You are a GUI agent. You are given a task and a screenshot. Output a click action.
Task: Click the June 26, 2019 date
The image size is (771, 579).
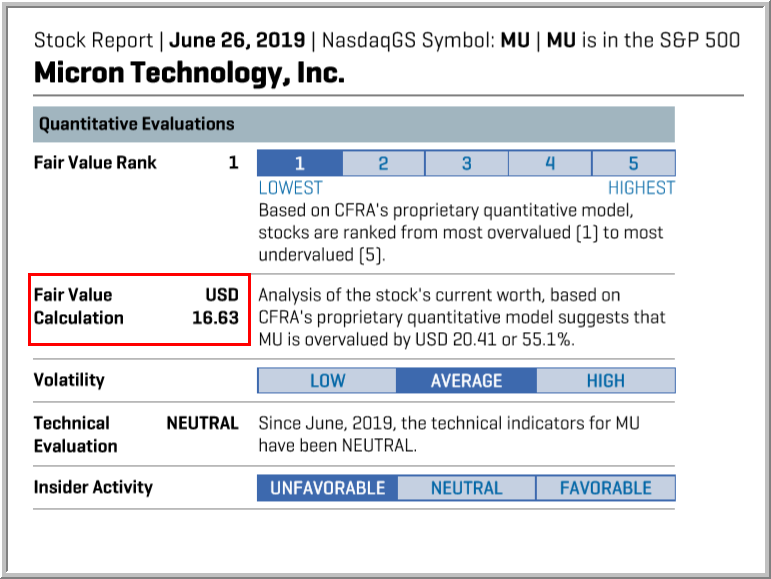[237, 40]
